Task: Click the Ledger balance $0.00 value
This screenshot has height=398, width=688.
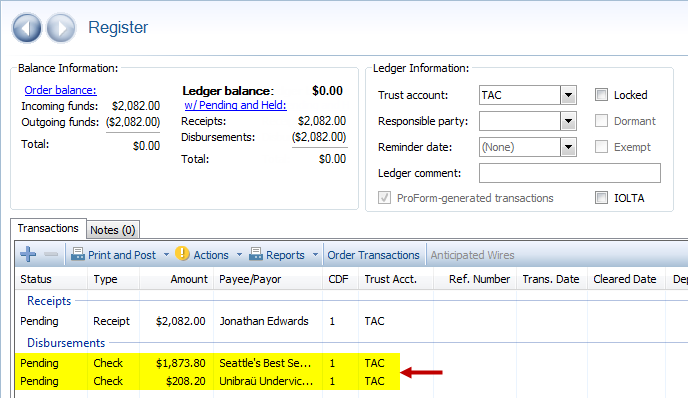Action: point(327,91)
